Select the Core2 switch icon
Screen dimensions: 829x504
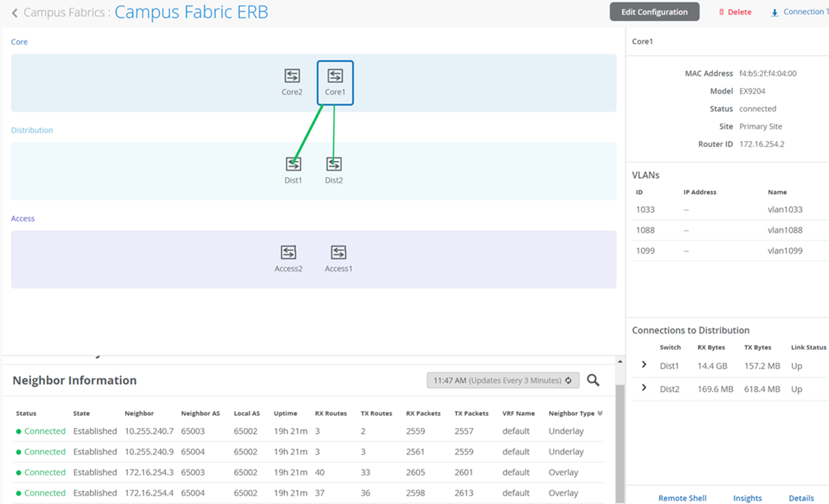click(292, 76)
